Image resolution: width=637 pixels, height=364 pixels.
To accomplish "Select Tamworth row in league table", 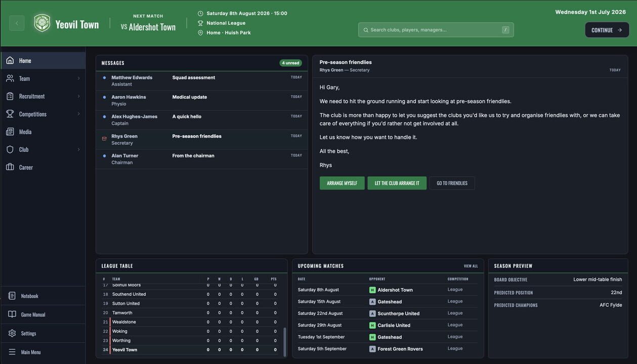I will coord(190,313).
